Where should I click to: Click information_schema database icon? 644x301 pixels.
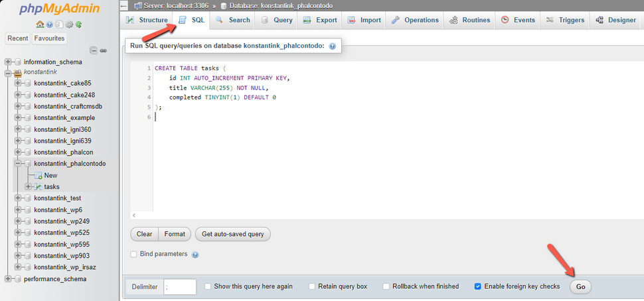click(18, 62)
